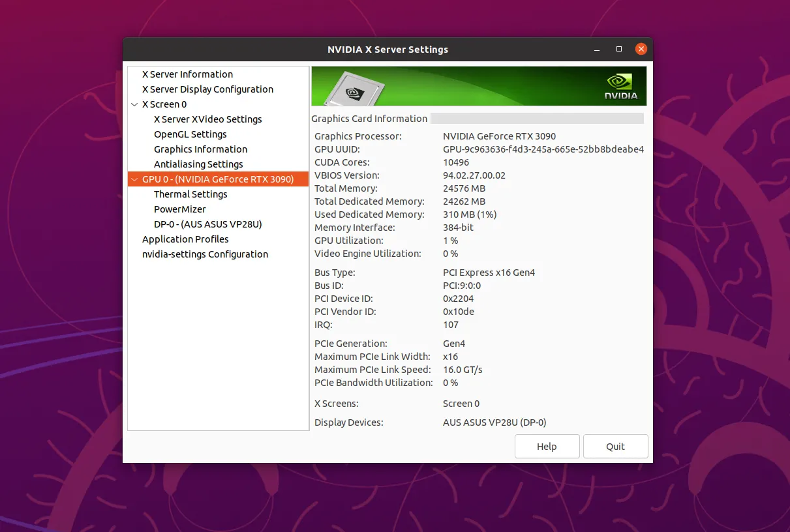Click Display Devices value AUS ASUS VP28U (DP-0)
This screenshot has width=790, height=532.
pyautogui.click(x=494, y=422)
